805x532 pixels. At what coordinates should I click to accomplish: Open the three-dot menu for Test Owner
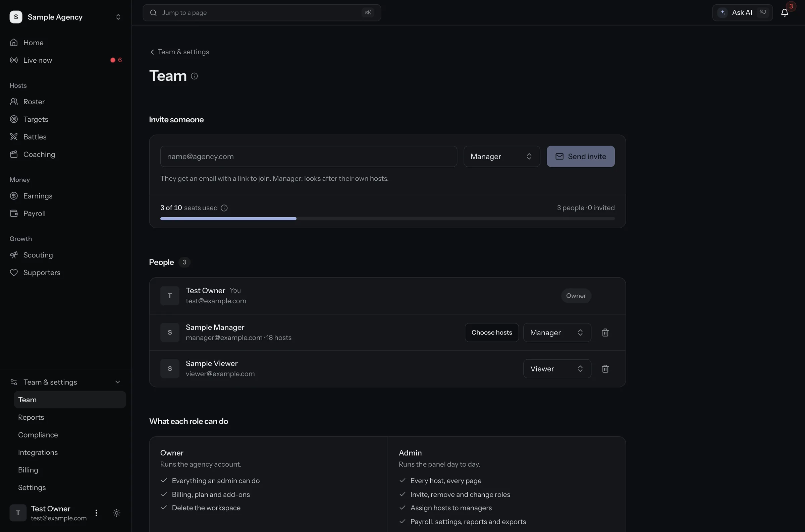(96, 513)
